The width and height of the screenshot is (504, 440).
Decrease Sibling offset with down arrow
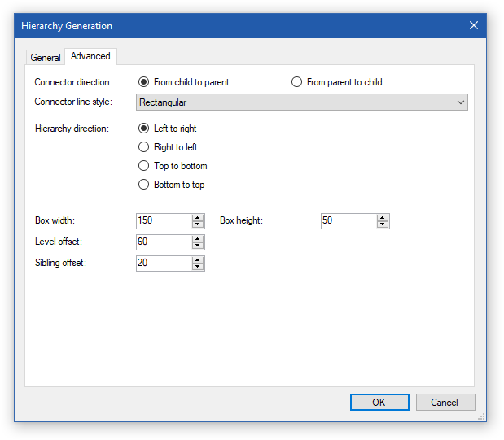198,267
